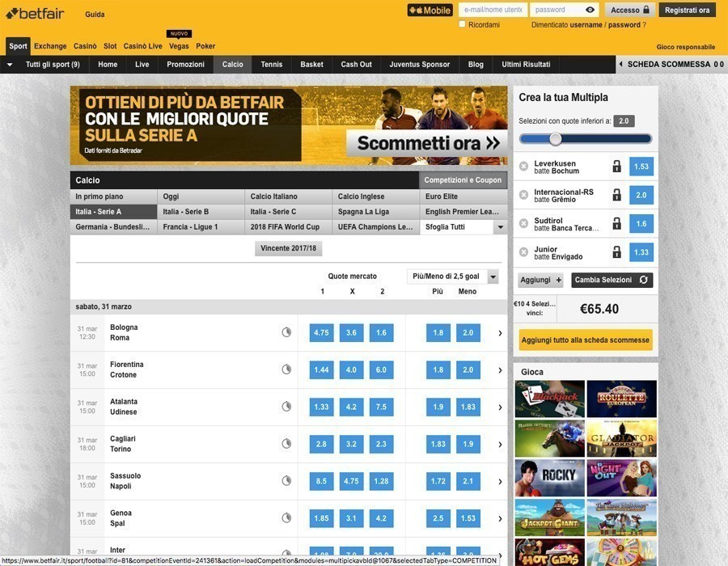Open Più/Meno di 2,5 goal dropdown
The image size is (728, 566).
pos(453,277)
